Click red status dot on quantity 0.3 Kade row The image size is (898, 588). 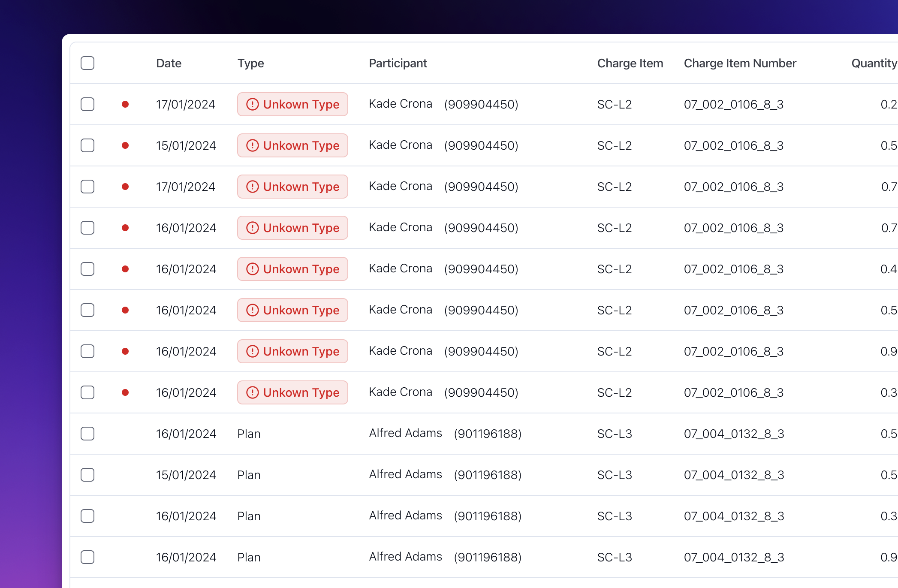click(125, 392)
